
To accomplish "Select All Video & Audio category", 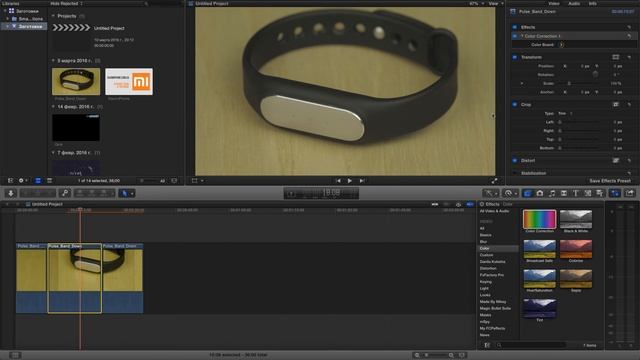I will (x=494, y=211).
